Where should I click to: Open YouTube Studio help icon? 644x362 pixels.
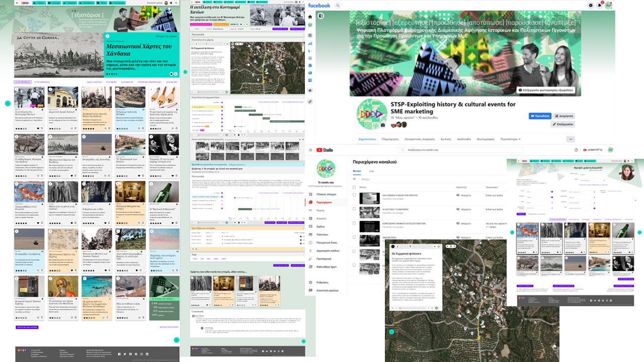(x=576, y=150)
